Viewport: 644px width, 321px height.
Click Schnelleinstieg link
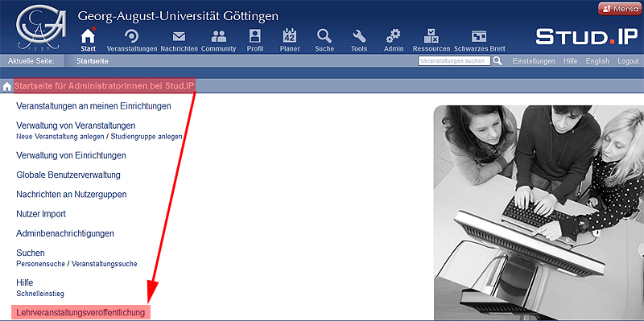point(39,294)
